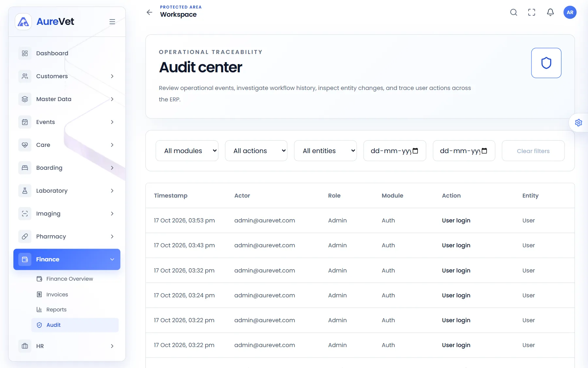The height and width of the screenshot is (368, 588).
Task: Click the Pharmacy pill icon
Action: coord(25,237)
